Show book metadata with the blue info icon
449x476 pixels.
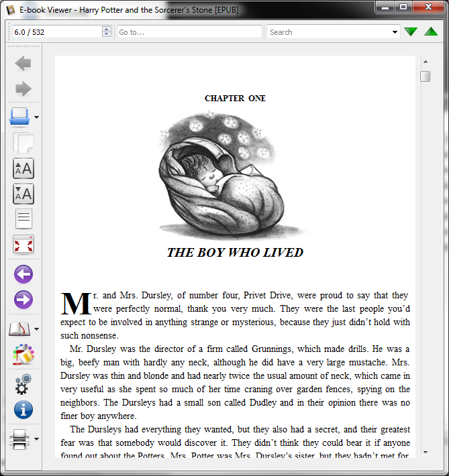(x=23, y=410)
